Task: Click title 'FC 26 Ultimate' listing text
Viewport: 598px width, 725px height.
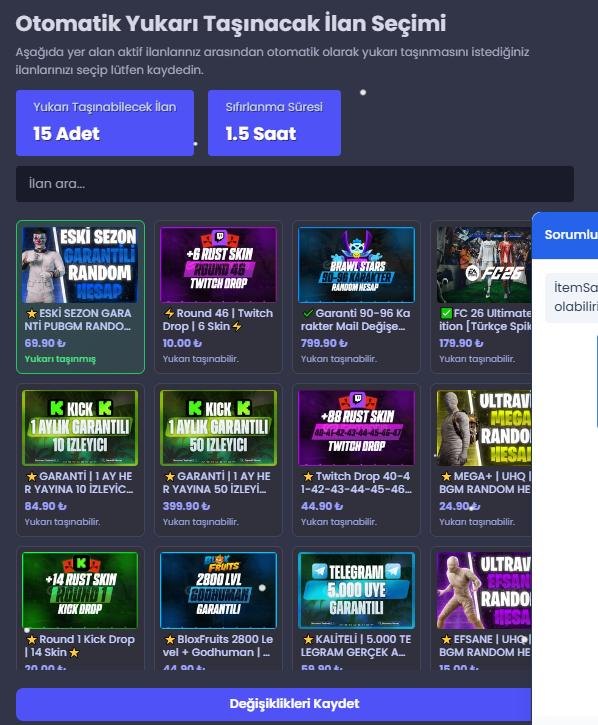Action: pyautogui.click(x=485, y=319)
